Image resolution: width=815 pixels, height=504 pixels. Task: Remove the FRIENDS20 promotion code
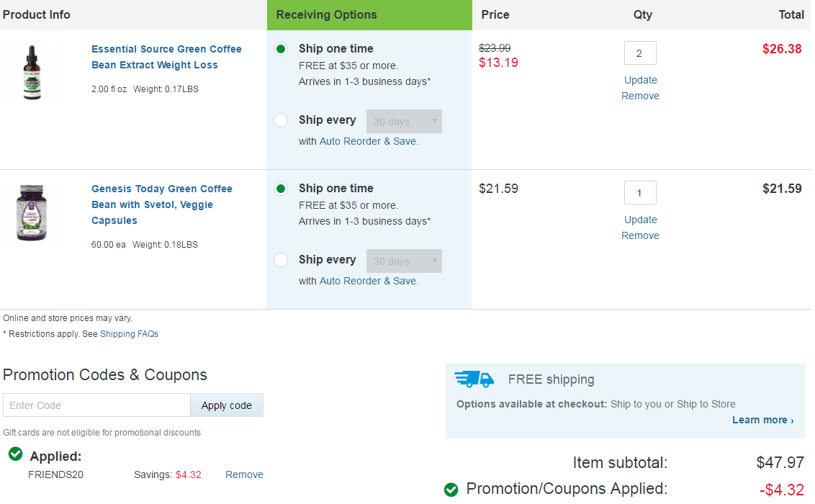click(244, 475)
